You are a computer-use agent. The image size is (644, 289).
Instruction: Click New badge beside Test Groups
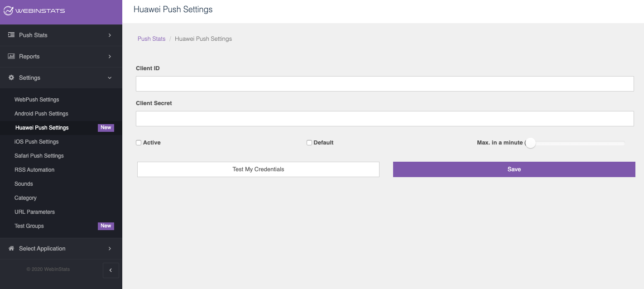(106, 226)
